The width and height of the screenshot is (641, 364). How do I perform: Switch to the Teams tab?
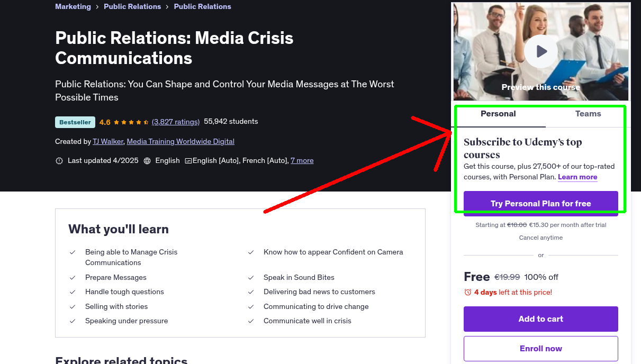point(588,114)
